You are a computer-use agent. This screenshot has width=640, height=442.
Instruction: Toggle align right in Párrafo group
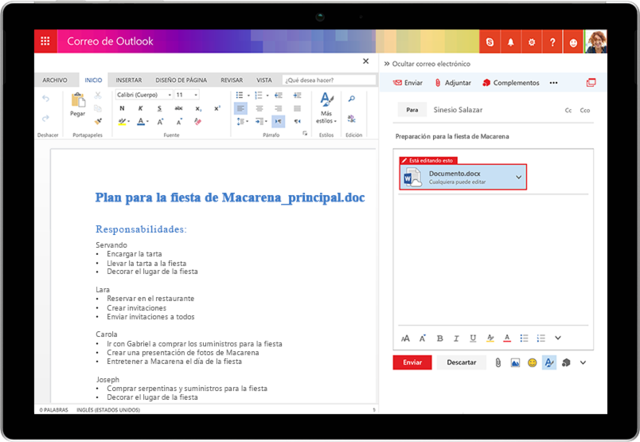[x=278, y=109]
